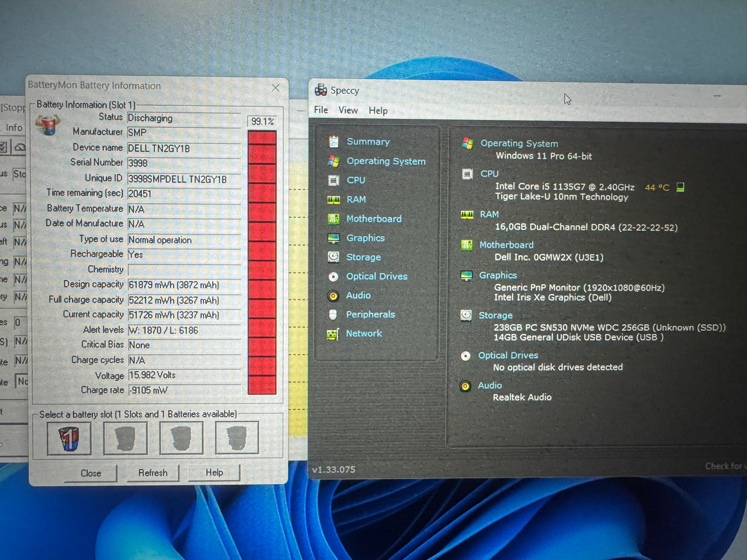Open the Help menu in Speccy
The width and height of the screenshot is (747, 560).
pyautogui.click(x=378, y=110)
